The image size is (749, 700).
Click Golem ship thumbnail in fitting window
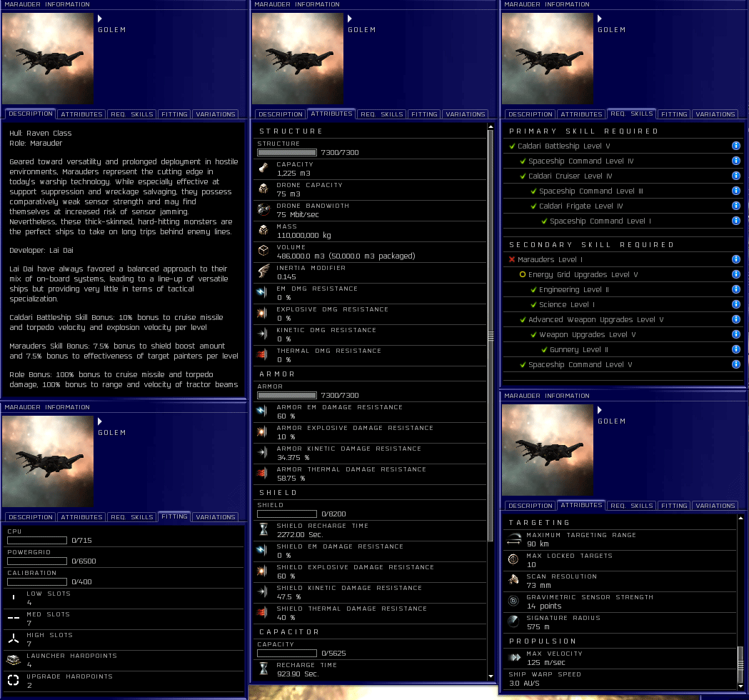(x=48, y=461)
